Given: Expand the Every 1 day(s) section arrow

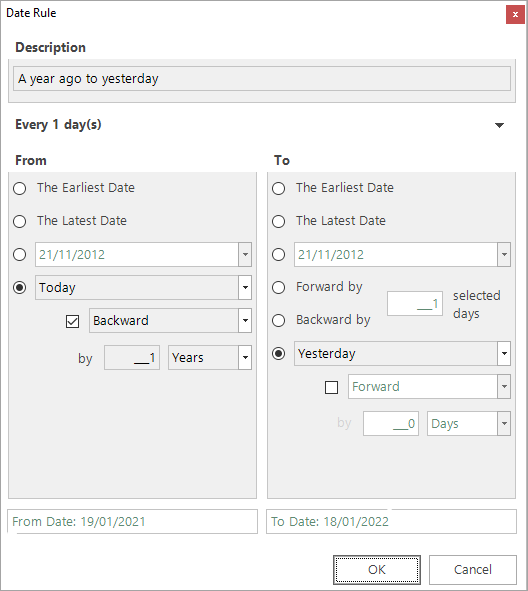Looking at the screenshot, I should (x=499, y=125).
